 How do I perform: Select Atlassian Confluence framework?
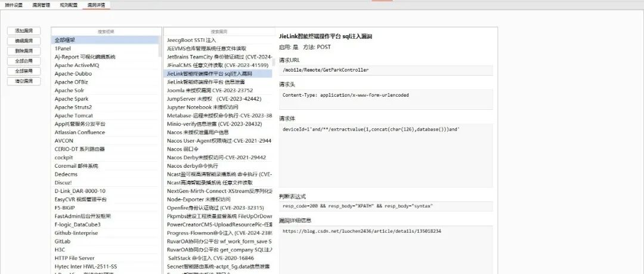pyautogui.click(x=105, y=133)
